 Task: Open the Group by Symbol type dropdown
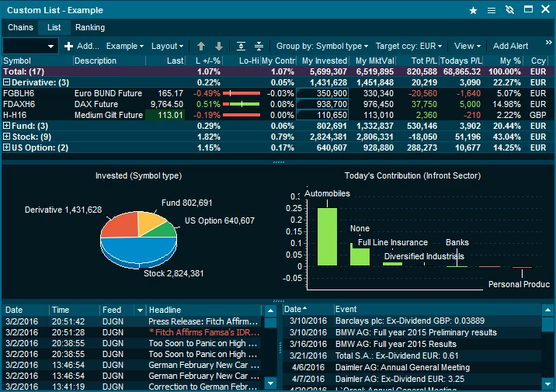coord(321,47)
